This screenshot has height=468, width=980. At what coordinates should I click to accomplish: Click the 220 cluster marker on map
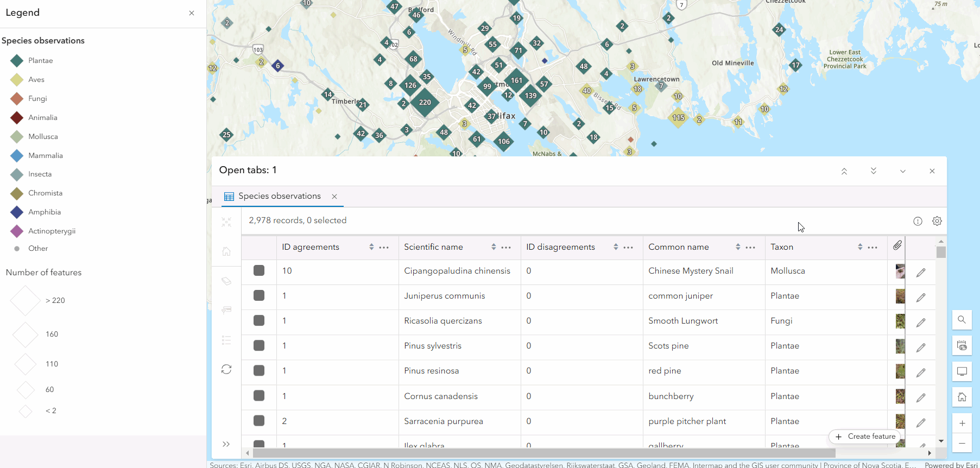(425, 103)
